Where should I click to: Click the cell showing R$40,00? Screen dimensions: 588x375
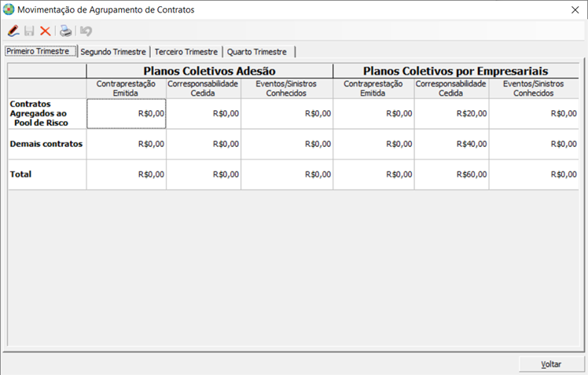451,144
